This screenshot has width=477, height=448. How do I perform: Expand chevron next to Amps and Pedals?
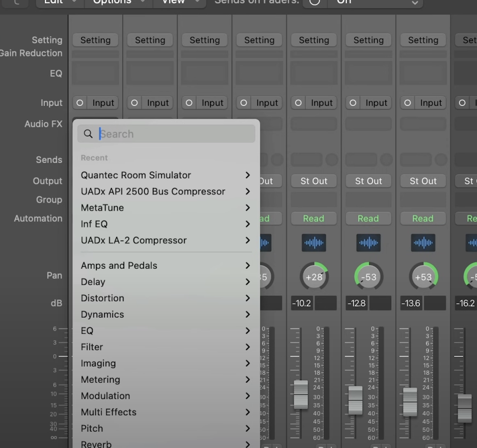coord(248,265)
